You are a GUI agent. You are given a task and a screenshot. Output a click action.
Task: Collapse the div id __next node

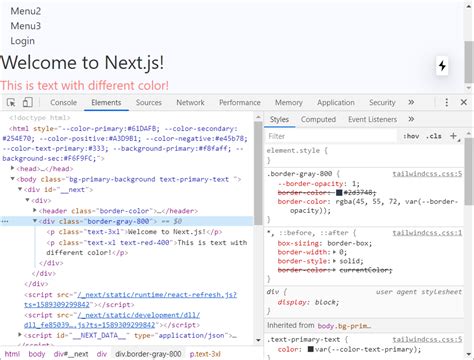20,189
